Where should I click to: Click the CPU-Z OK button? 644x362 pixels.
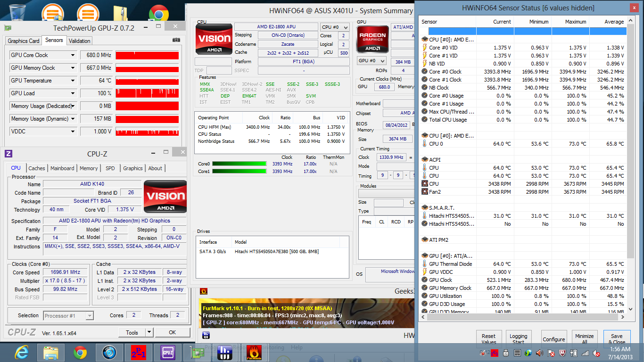coord(173,332)
